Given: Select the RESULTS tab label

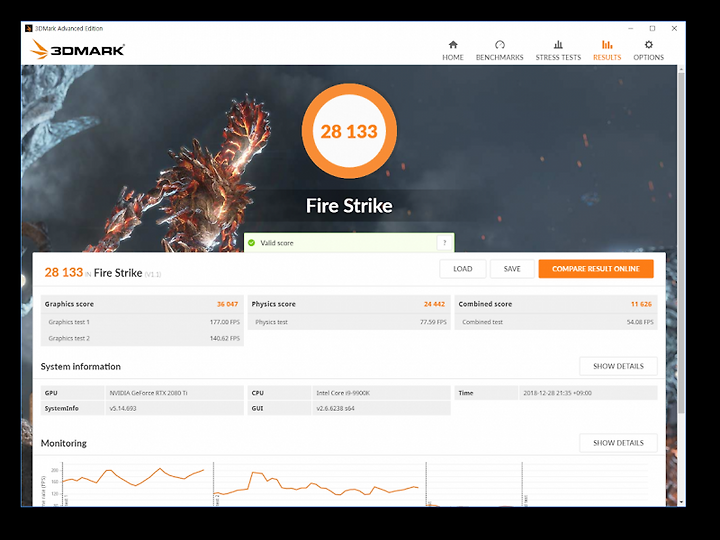Looking at the screenshot, I should click(607, 57).
